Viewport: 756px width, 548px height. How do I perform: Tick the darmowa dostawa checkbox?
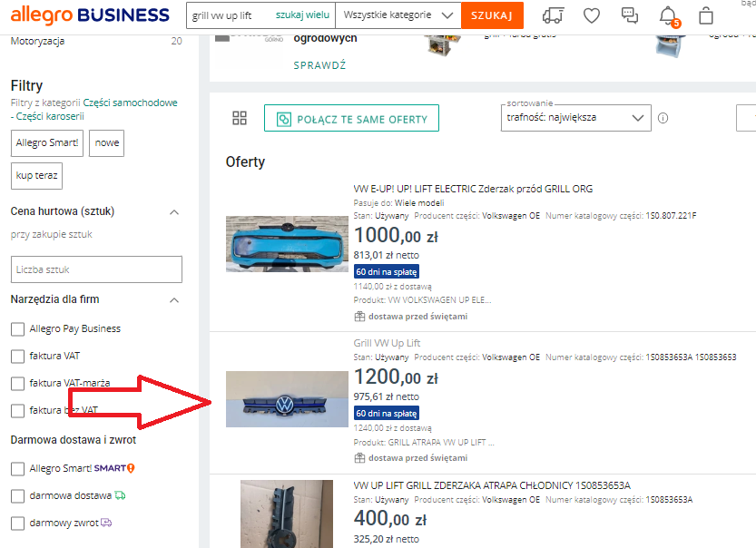[x=17, y=495]
